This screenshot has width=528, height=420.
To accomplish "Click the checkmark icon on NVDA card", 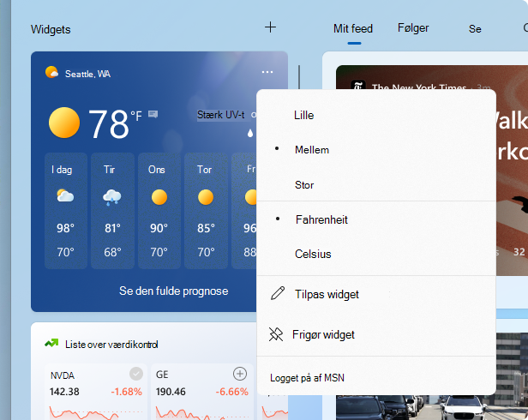I will pos(136,374).
